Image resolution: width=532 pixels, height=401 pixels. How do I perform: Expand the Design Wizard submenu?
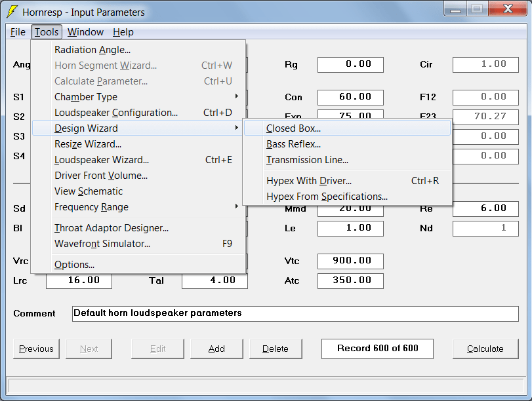(x=138, y=128)
